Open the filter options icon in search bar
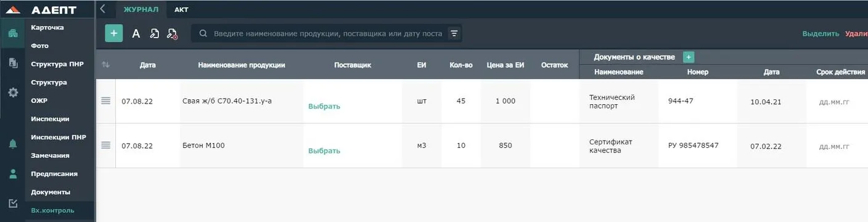The image size is (868, 222). point(454,33)
